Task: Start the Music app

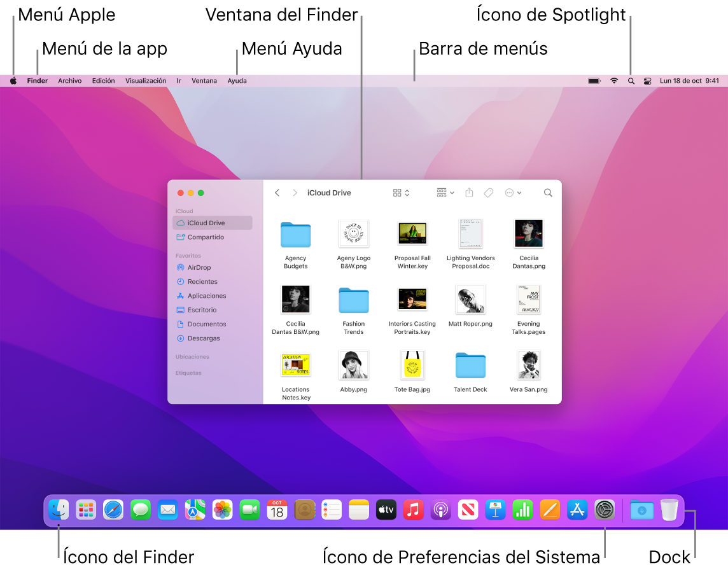Action: click(413, 510)
